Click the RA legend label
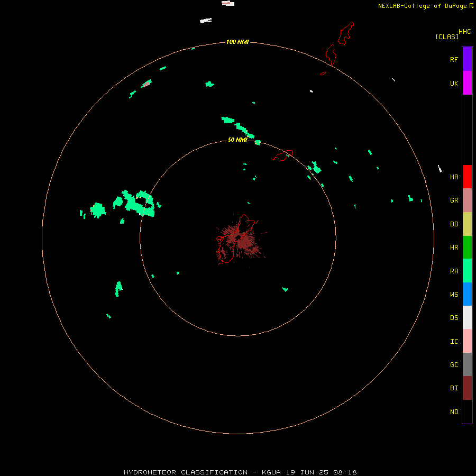Screen dimensions: 476x476 (454, 271)
